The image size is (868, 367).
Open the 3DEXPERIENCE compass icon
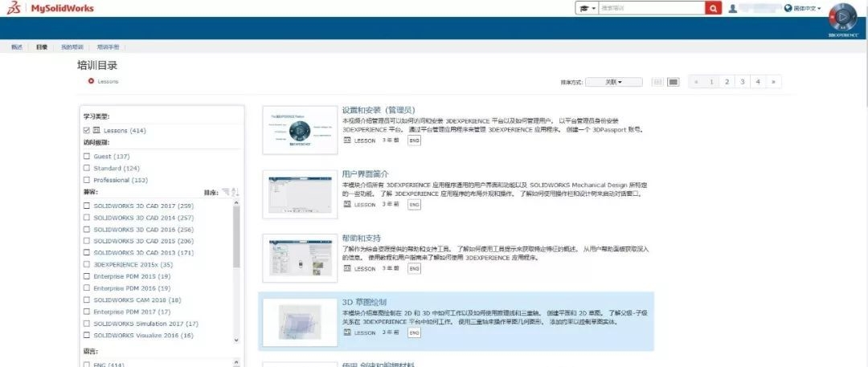(842, 18)
